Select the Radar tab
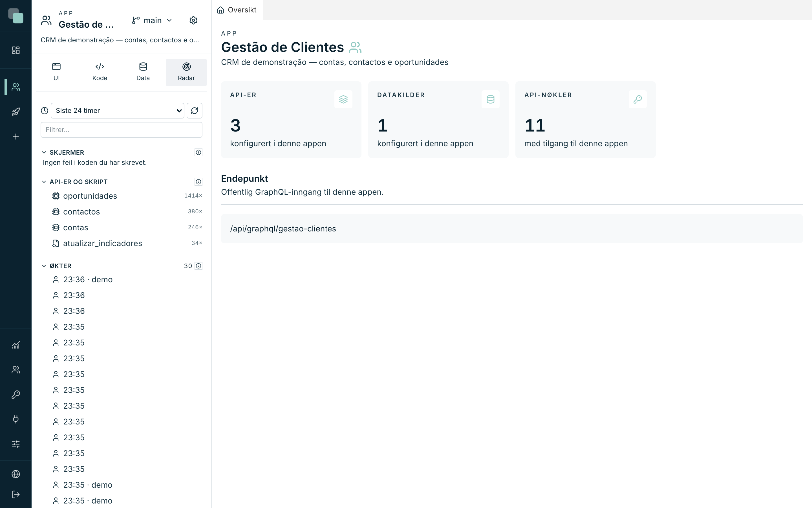The height and width of the screenshot is (508, 812). coord(186,72)
